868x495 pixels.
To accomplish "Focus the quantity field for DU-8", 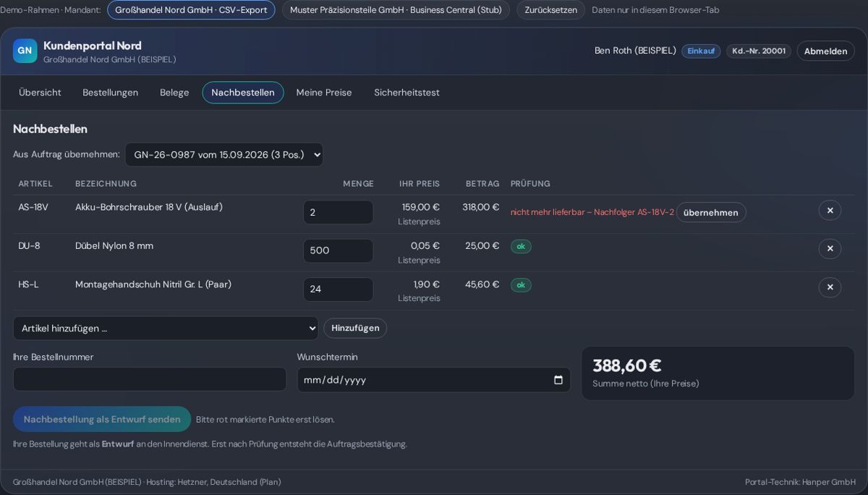I will click(x=338, y=251).
